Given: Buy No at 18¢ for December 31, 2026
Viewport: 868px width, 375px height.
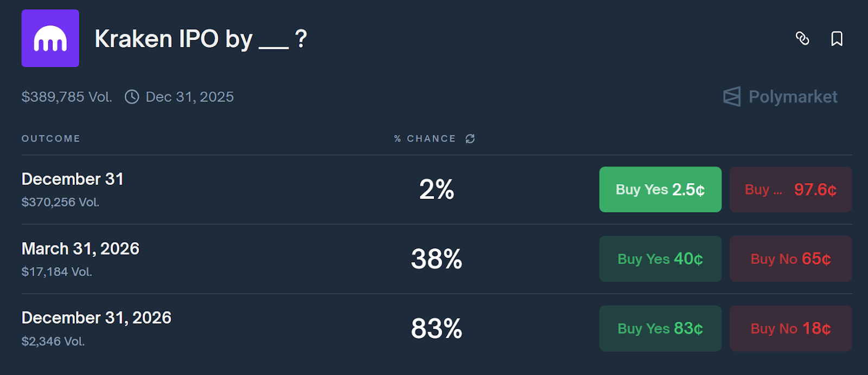Looking at the screenshot, I should pyautogui.click(x=790, y=328).
